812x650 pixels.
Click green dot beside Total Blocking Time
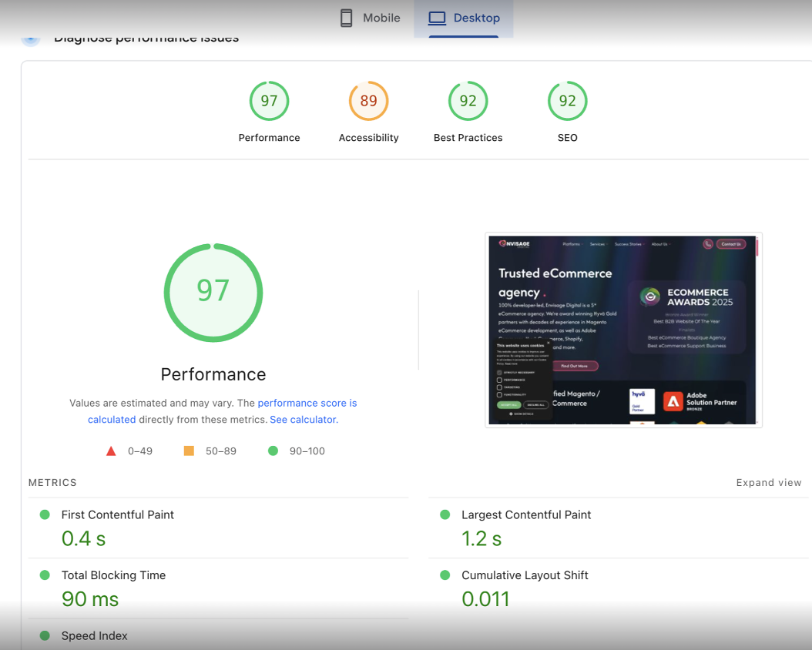[x=45, y=575]
